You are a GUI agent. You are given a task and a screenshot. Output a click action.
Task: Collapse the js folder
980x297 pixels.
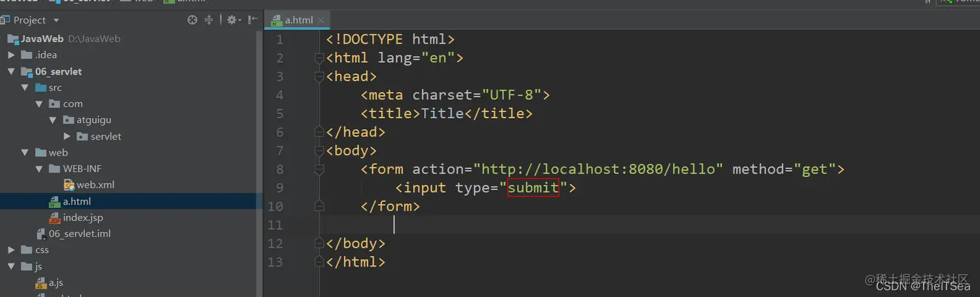click(11, 266)
